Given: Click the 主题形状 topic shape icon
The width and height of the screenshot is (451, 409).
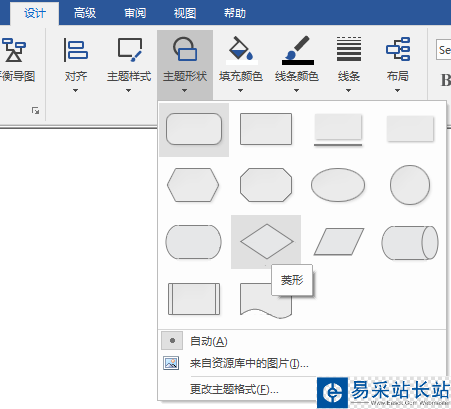Looking at the screenshot, I should coord(185,49).
